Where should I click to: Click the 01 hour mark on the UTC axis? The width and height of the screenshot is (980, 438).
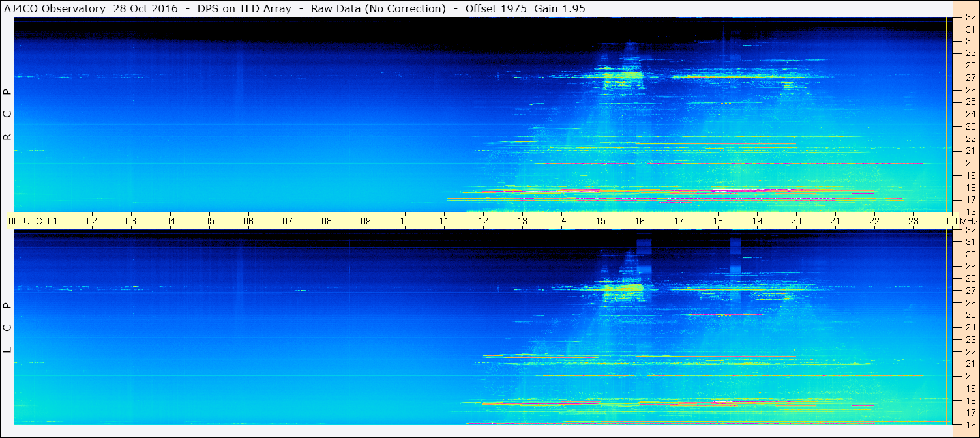point(53,221)
